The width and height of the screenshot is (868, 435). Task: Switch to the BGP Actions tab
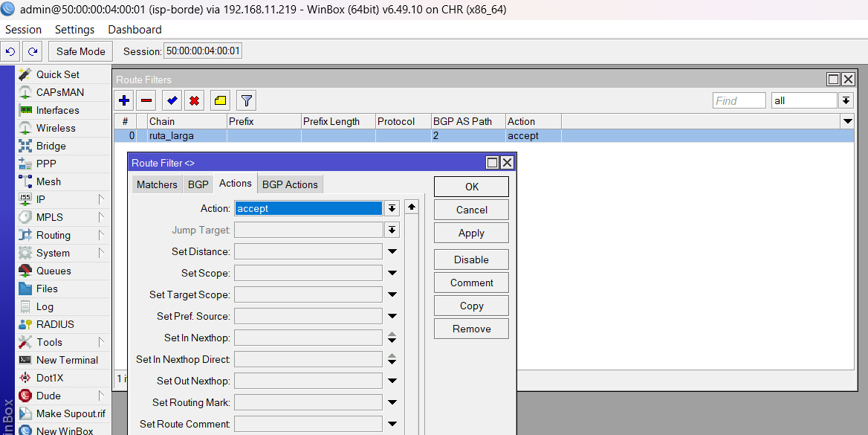coord(290,184)
